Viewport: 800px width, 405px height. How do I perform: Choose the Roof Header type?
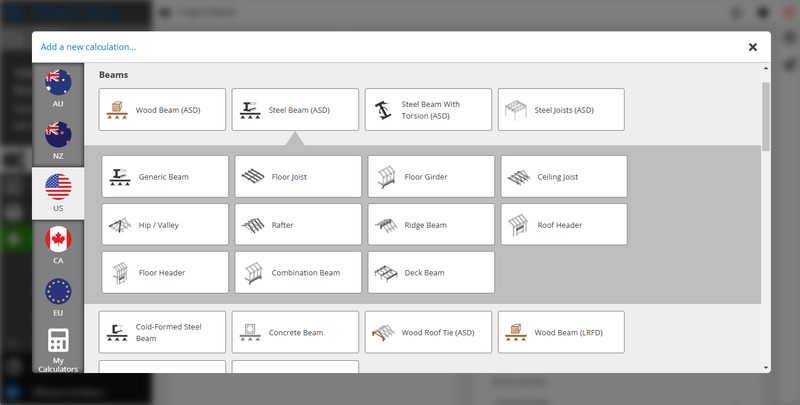click(x=564, y=224)
